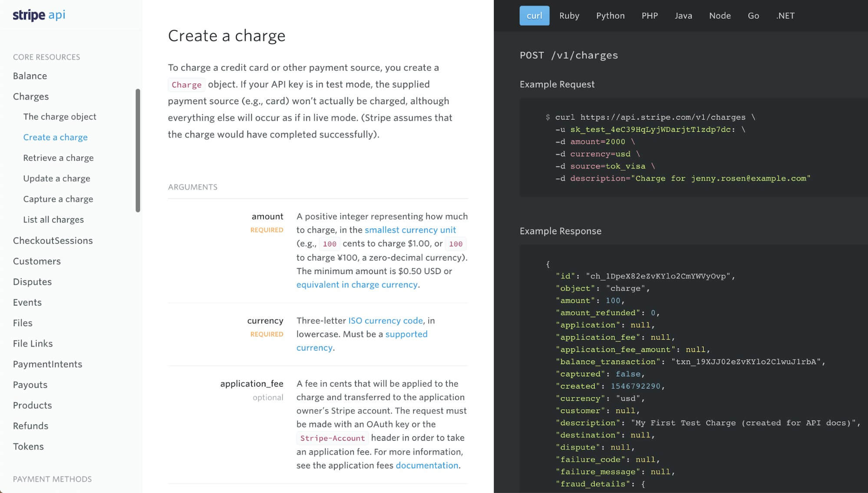Select the Go language tab

click(753, 16)
